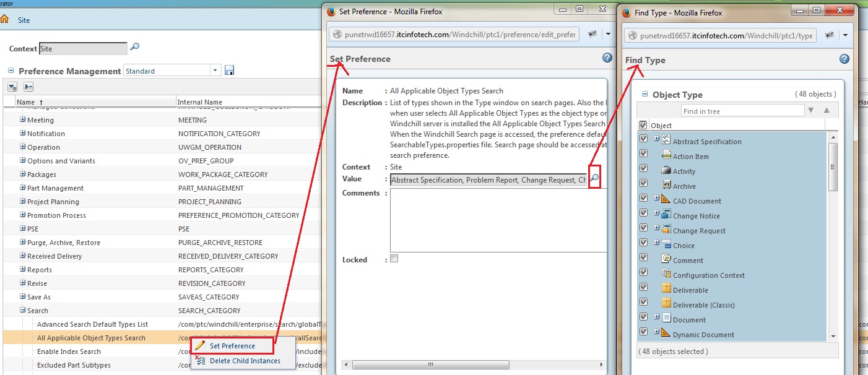Open the help icon in the Find Type window
This screenshot has height=375, width=868.
844,59
